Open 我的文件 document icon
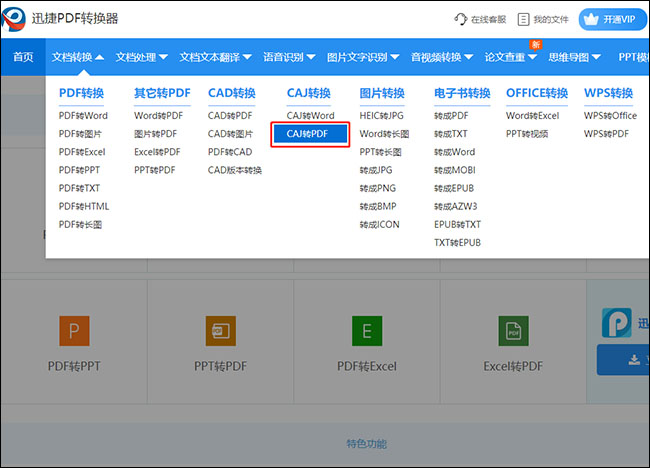This screenshot has height=468, width=650. 524,19
